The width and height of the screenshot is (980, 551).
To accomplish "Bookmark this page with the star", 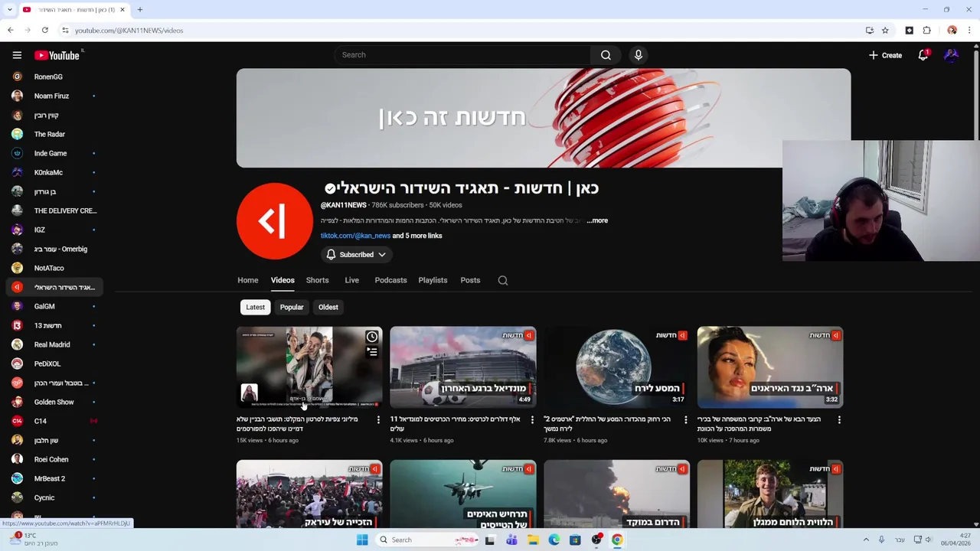I will (885, 31).
